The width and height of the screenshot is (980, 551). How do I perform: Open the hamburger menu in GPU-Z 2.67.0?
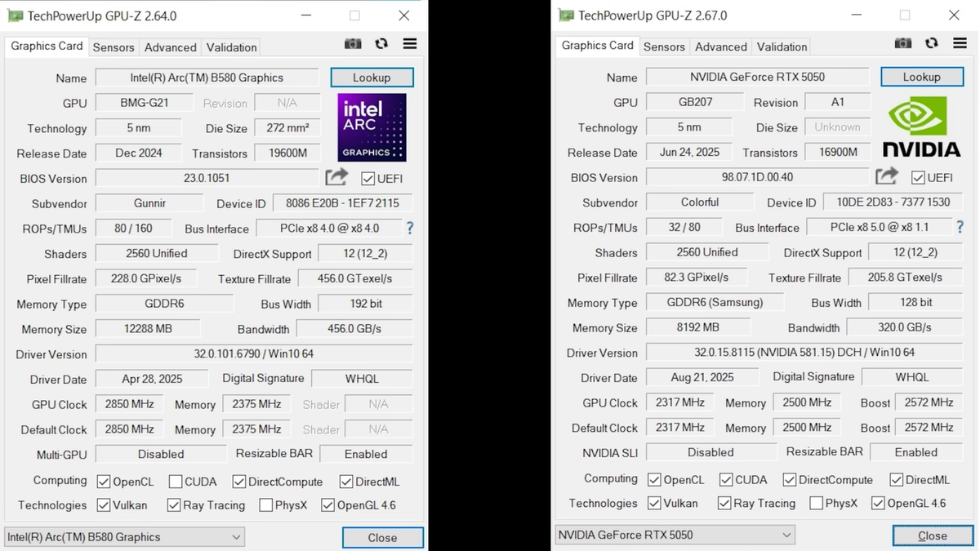(960, 43)
